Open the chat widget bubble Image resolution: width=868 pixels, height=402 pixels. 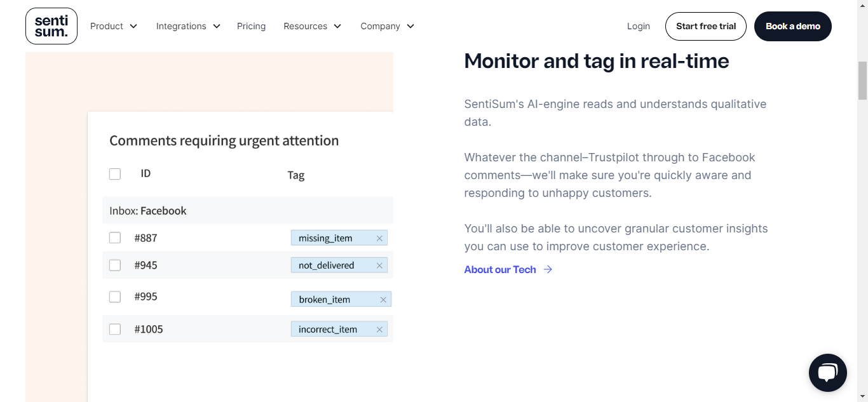click(x=827, y=373)
